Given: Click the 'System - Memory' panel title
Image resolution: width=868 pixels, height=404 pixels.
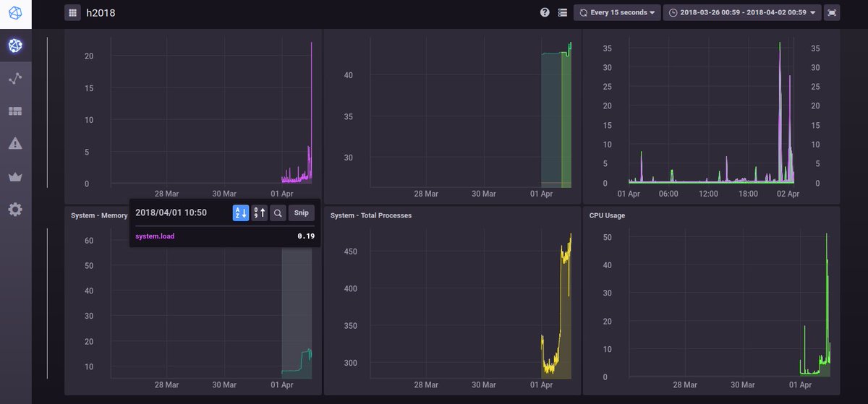Looking at the screenshot, I should click(99, 215).
